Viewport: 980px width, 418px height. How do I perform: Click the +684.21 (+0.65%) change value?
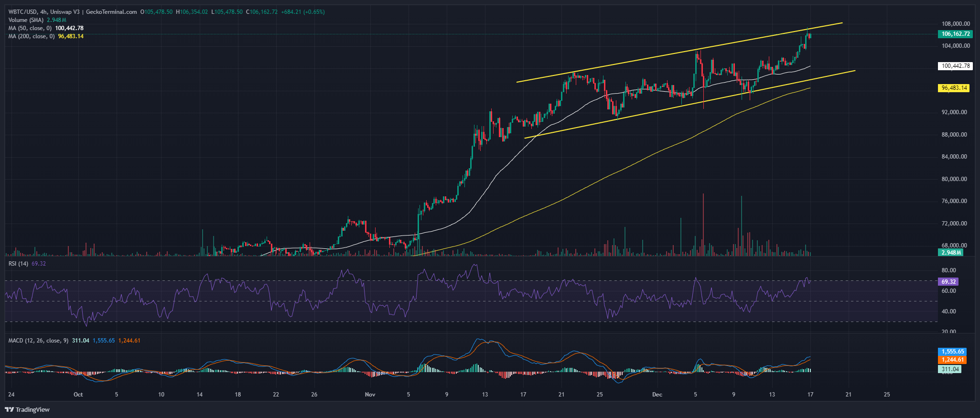point(302,12)
